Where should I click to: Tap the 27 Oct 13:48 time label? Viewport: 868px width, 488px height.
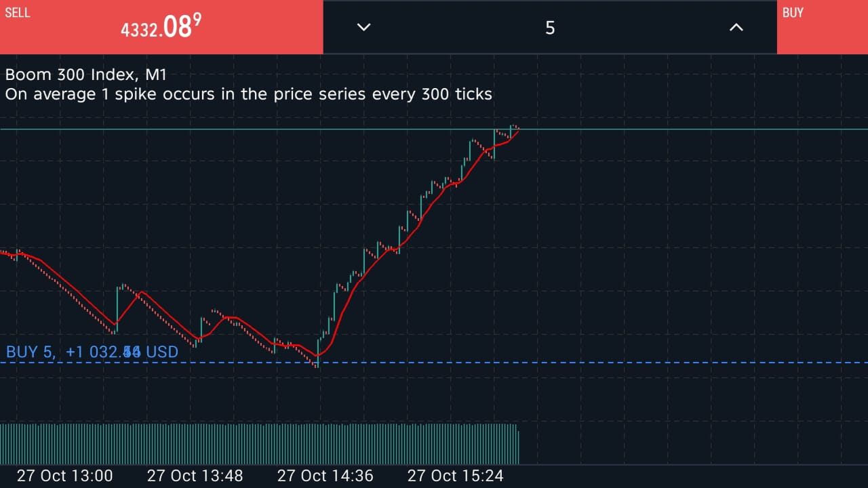pos(195,476)
